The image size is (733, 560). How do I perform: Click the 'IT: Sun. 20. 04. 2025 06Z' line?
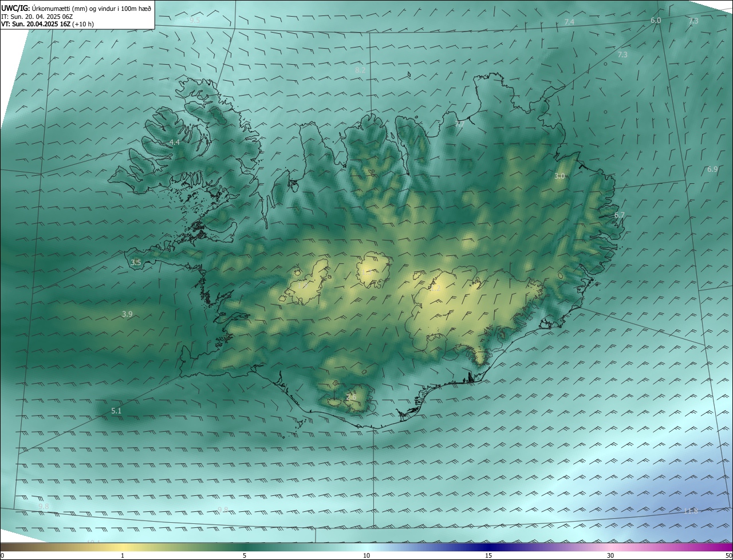38,17
